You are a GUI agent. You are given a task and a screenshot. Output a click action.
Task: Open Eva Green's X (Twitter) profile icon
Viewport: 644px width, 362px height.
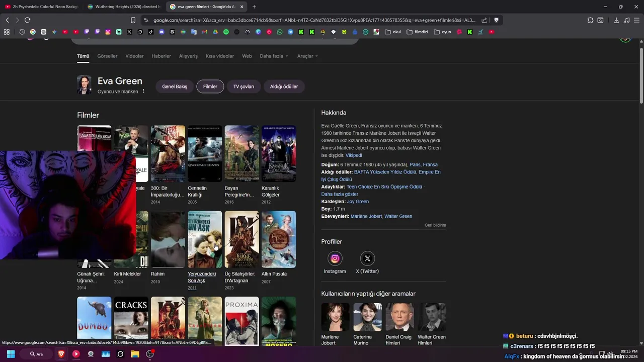coord(367,258)
